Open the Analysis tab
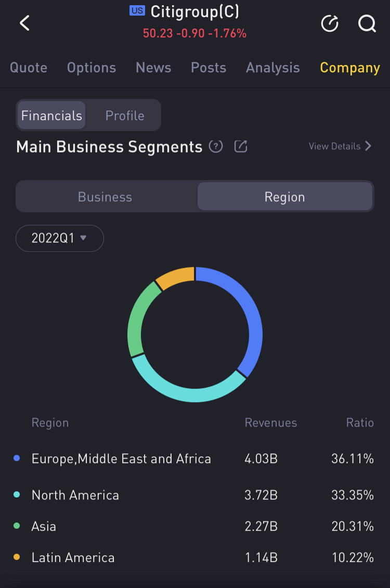Viewport: 390px width, 588px height. tap(272, 68)
